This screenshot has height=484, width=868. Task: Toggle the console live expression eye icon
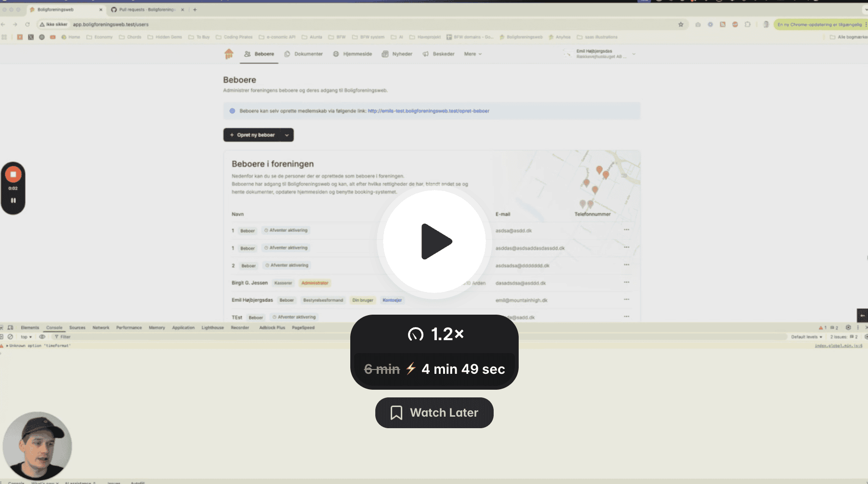click(42, 337)
